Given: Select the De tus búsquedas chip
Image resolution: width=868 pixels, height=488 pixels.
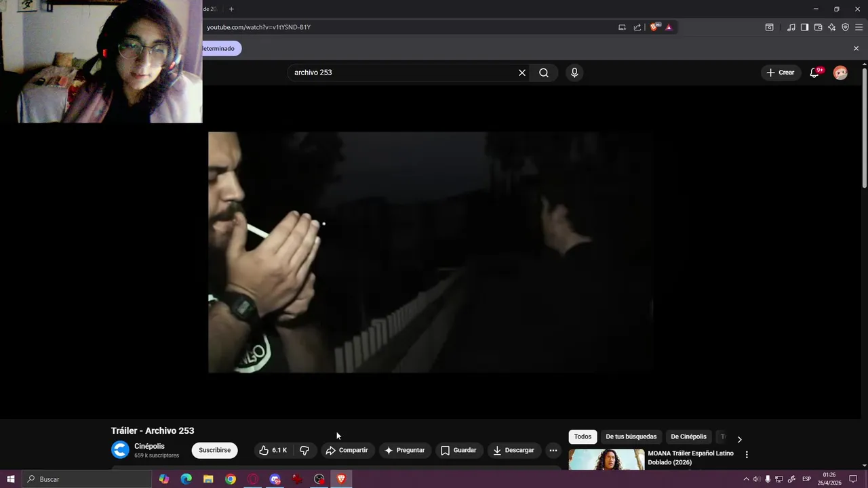Looking at the screenshot, I should (631, 436).
